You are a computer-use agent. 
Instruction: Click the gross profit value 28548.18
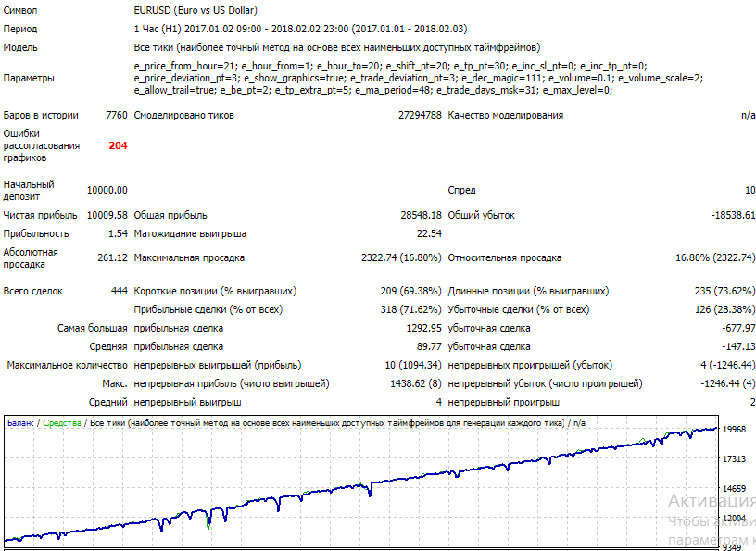click(421, 215)
